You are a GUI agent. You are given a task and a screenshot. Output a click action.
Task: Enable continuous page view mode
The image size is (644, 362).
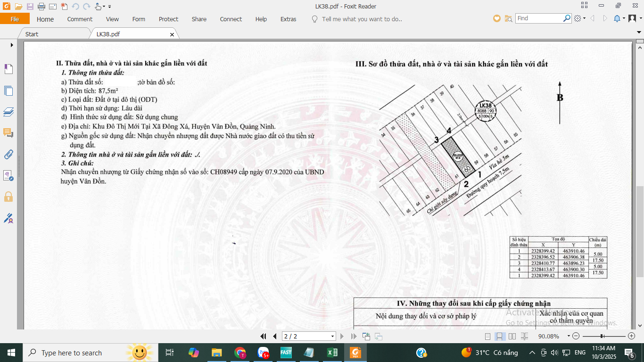[x=500, y=336]
